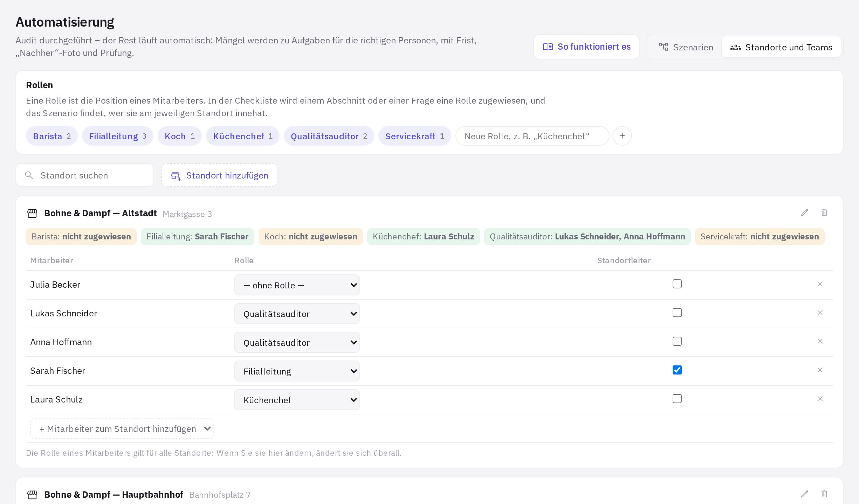This screenshot has height=504, width=859.
Task: Remove Anna Hoffmann from the location
Action: click(820, 341)
